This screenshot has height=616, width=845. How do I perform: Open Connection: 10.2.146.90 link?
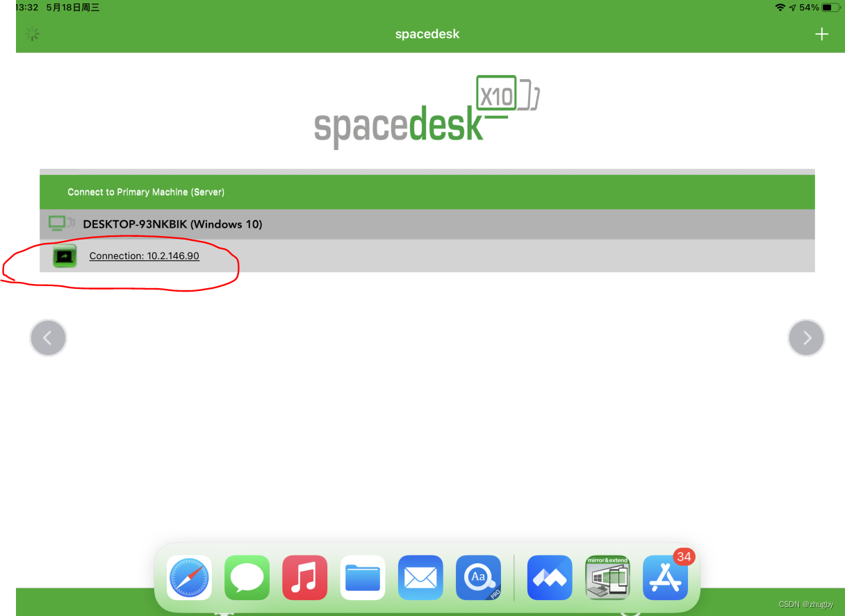click(x=145, y=256)
